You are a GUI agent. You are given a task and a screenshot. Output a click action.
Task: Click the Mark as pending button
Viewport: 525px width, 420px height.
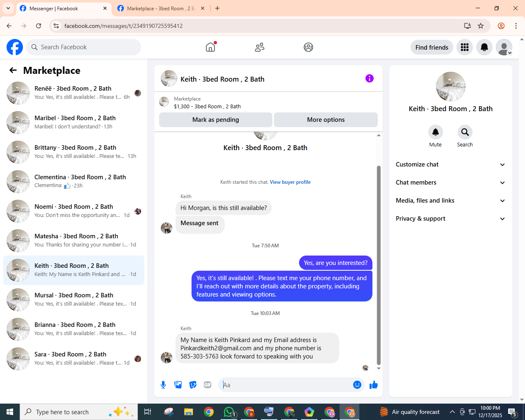pos(216,120)
